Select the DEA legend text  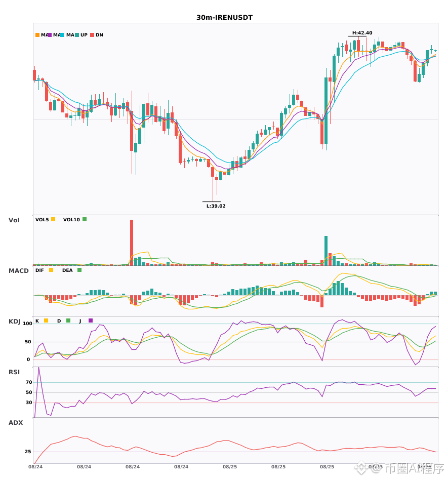click(x=67, y=270)
